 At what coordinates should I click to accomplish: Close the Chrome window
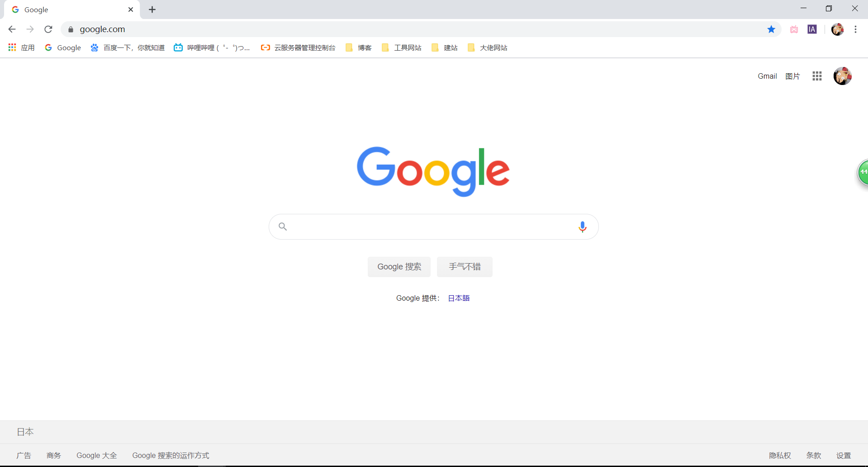(854, 8)
